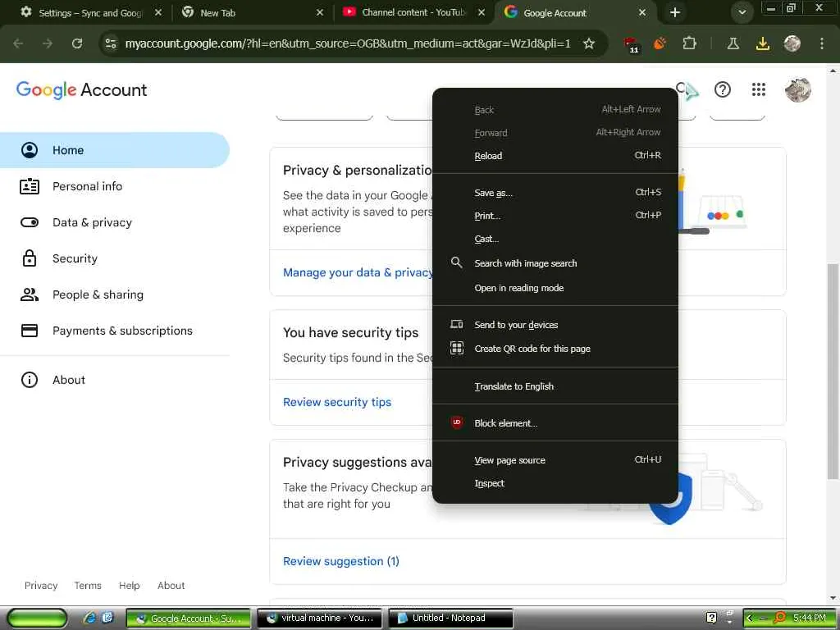Open Chrome Labs flask icon
Viewport: 840px width, 630px height.
click(733, 43)
